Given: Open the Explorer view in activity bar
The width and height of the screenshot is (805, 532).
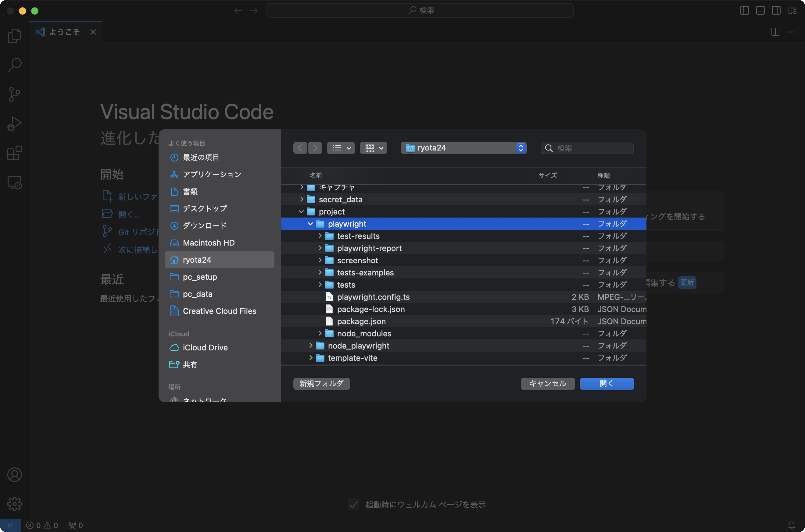Looking at the screenshot, I should (14, 36).
